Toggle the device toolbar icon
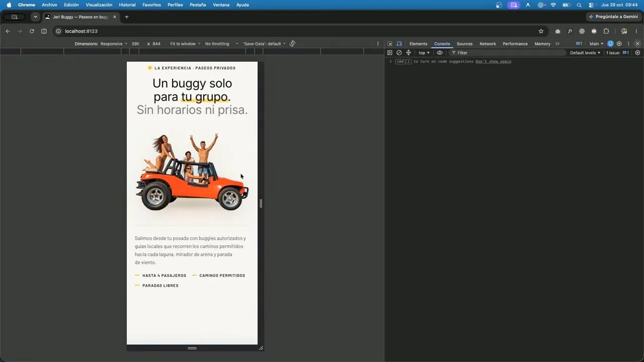This screenshot has width=644, height=362. point(399,44)
